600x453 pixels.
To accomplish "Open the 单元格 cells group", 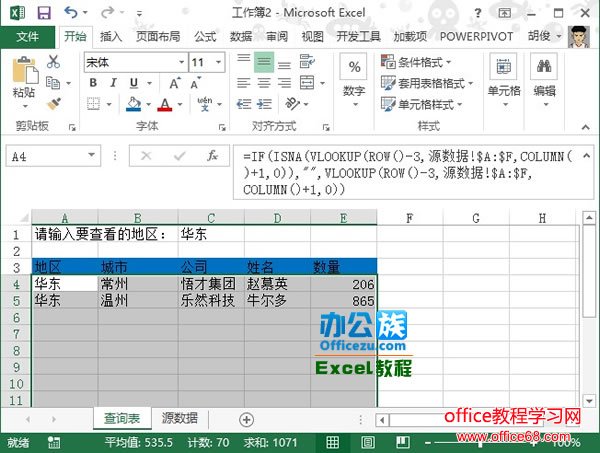I will click(x=504, y=80).
